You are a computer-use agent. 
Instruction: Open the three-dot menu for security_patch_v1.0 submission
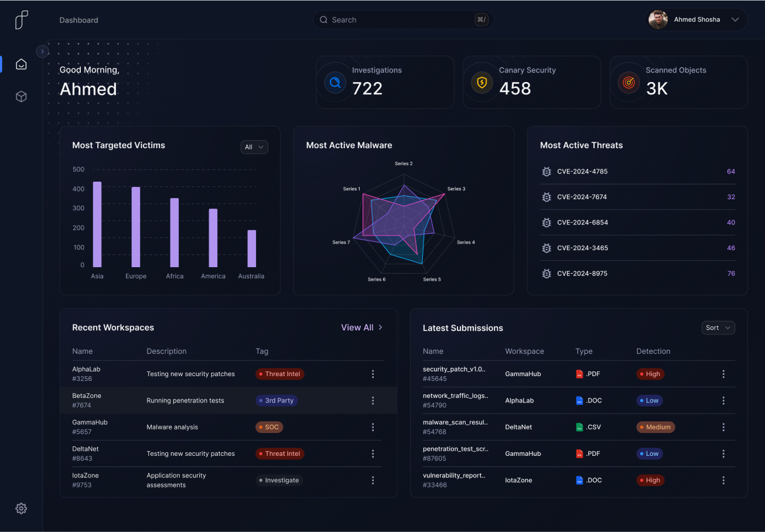(x=723, y=374)
